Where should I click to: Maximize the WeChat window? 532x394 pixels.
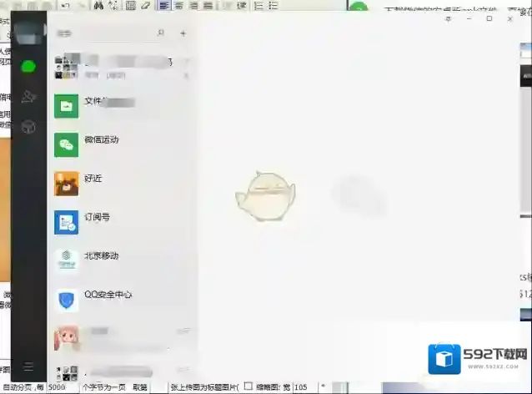pyautogui.click(x=489, y=18)
